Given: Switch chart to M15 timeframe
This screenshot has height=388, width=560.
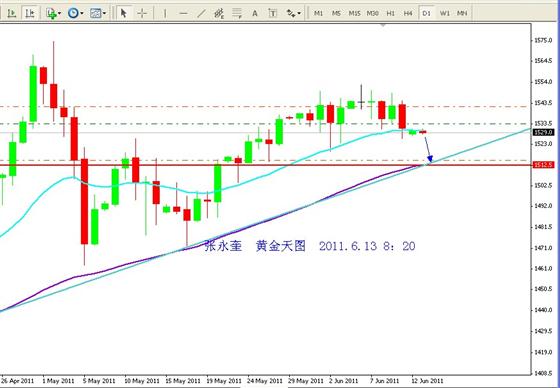Looking at the screenshot, I should 354,14.
